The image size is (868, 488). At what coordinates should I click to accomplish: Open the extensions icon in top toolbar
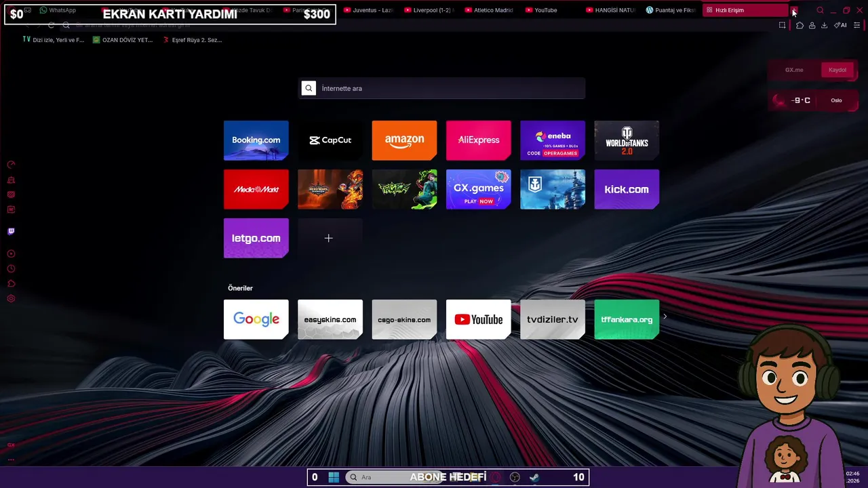pyautogui.click(x=800, y=25)
